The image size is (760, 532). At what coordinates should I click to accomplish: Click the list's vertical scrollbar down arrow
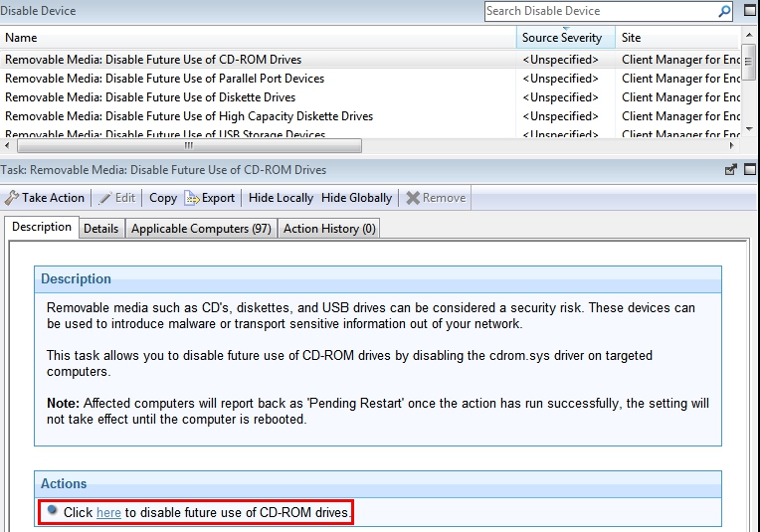tap(749, 129)
